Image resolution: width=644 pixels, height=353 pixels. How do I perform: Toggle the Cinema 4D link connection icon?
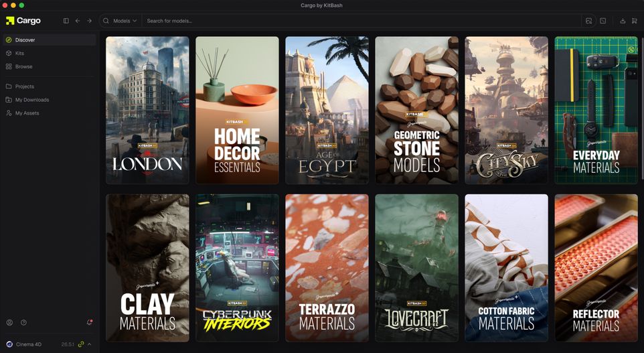[x=81, y=344]
